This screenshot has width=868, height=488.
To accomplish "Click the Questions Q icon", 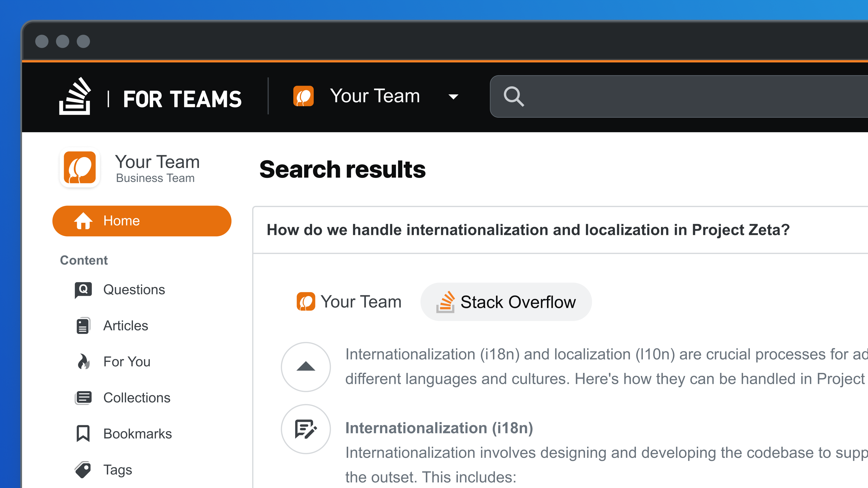I will (x=83, y=290).
